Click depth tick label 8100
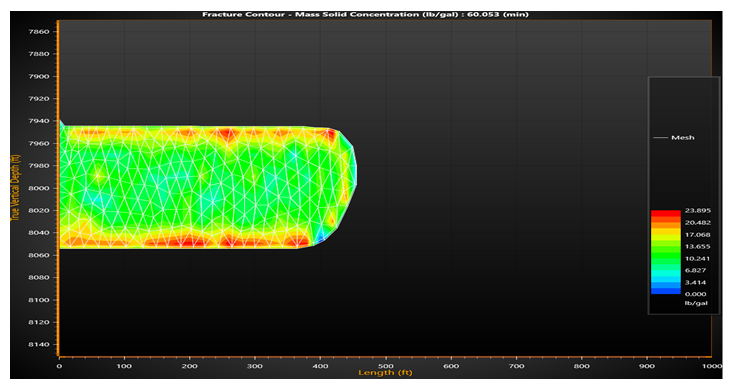The height and width of the screenshot is (391, 733). [x=39, y=300]
